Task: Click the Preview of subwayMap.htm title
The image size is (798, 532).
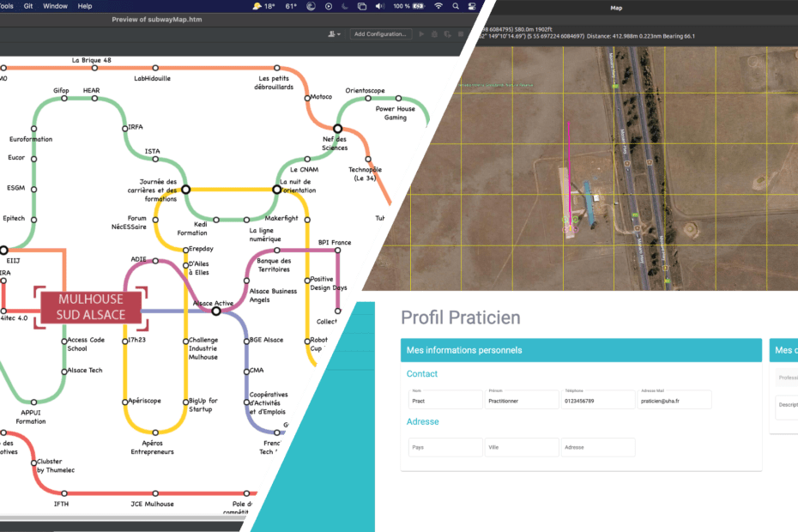Action: pyautogui.click(x=157, y=20)
